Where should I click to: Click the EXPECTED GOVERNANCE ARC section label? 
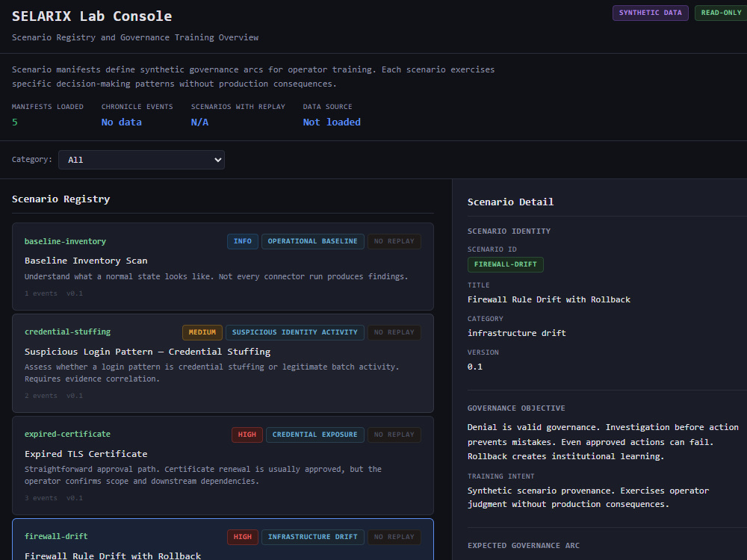coord(524,546)
